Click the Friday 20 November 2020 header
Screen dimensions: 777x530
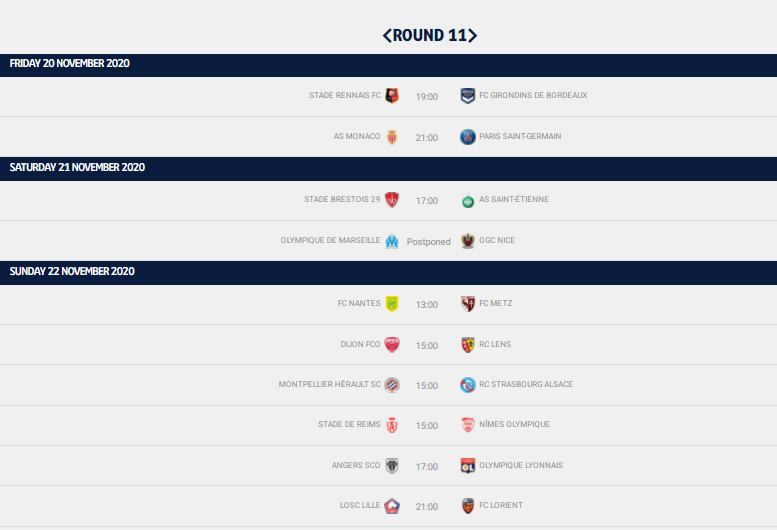pyautogui.click(x=388, y=65)
